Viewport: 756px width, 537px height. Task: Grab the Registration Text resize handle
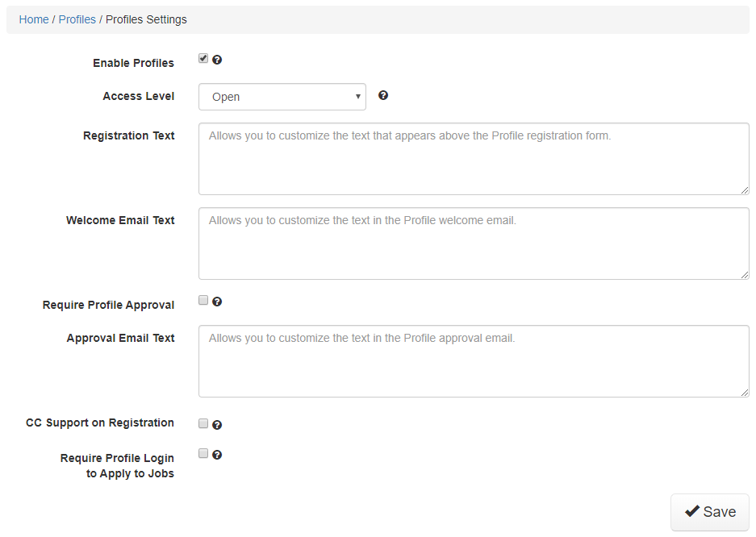click(x=744, y=189)
